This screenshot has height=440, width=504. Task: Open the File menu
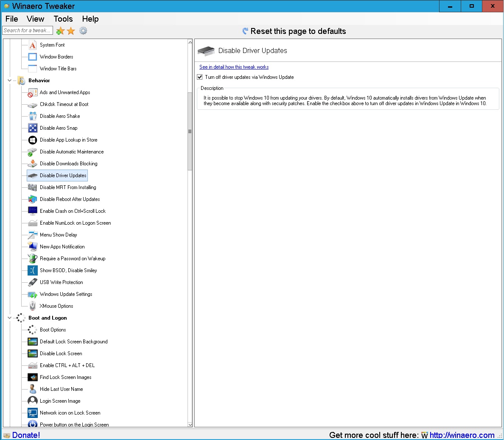pyautogui.click(x=12, y=19)
